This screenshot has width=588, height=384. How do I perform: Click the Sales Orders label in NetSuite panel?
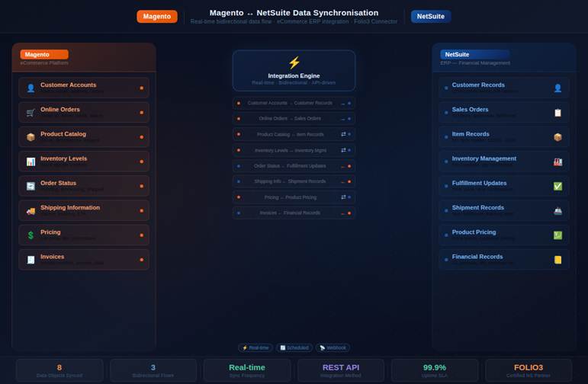pos(470,110)
